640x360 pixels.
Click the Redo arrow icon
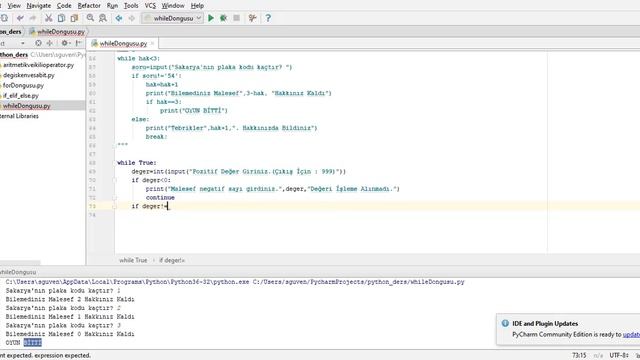point(33,18)
